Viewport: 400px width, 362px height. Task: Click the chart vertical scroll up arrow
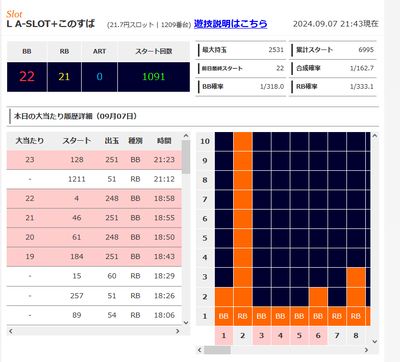(375, 136)
